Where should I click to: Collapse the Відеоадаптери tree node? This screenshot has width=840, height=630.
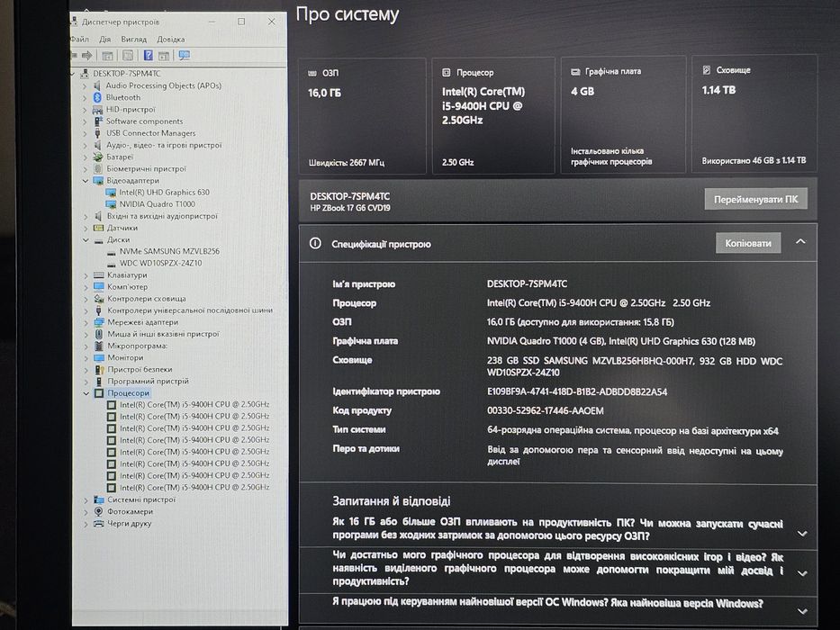[86, 181]
